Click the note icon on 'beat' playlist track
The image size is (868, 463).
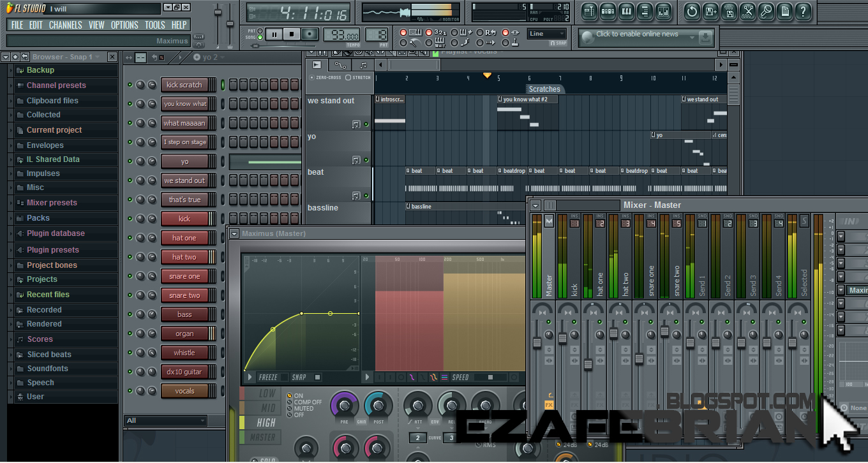pos(356,196)
